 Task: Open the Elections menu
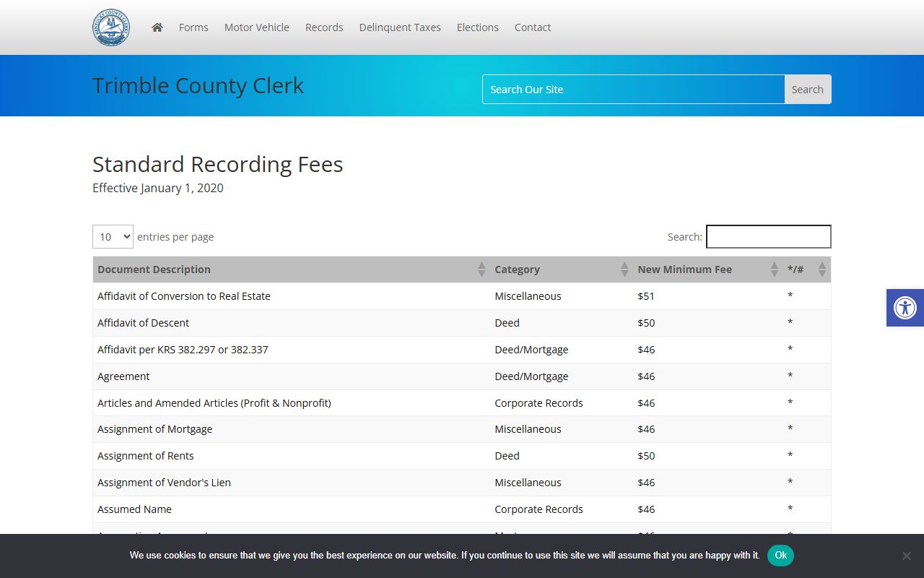click(x=477, y=27)
